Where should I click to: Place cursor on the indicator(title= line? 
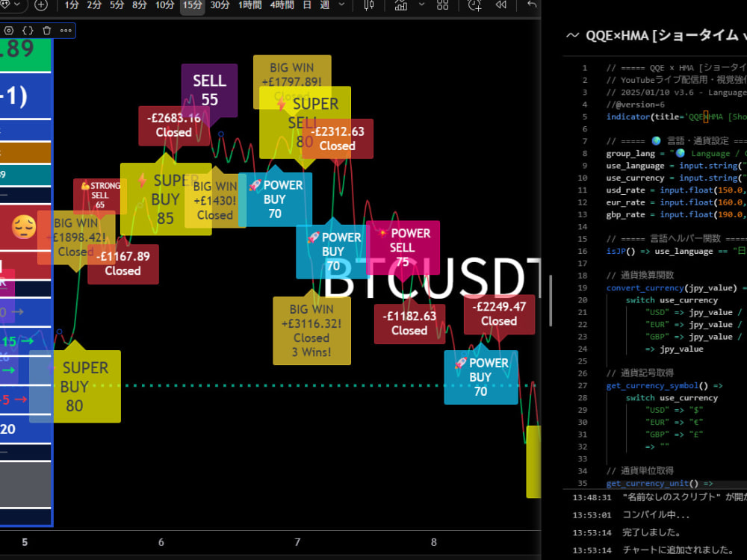pos(677,116)
